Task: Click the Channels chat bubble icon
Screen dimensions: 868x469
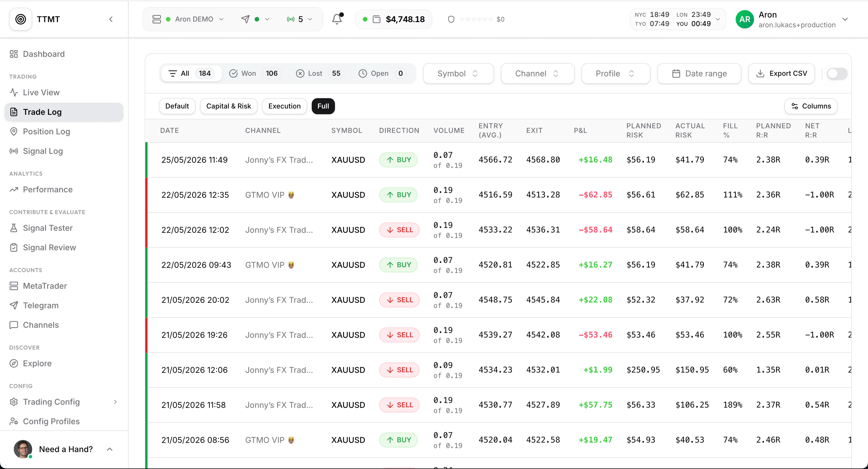Action: [x=14, y=325]
